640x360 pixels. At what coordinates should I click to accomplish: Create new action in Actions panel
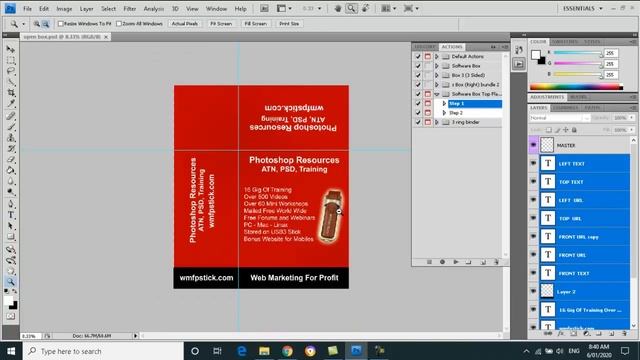[483, 262]
